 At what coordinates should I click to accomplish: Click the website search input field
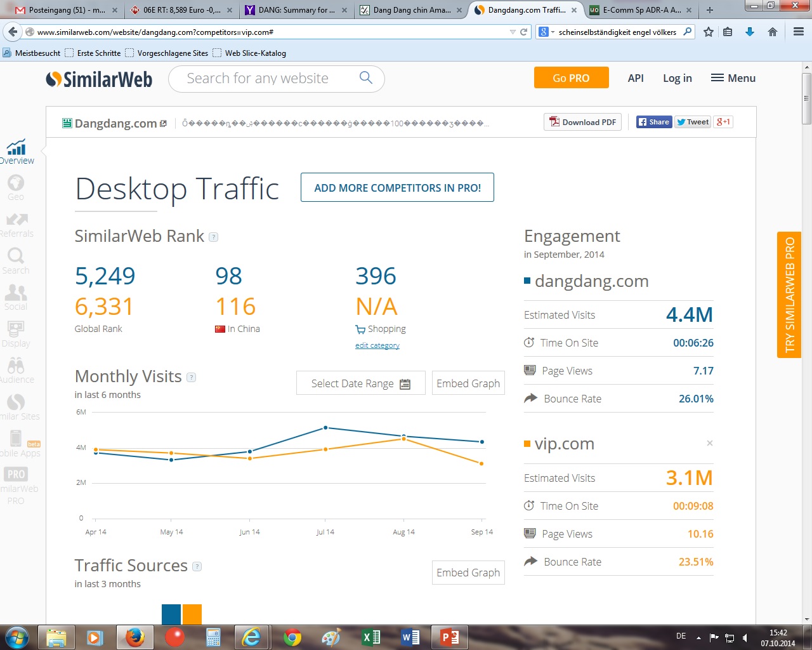pos(266,79)
